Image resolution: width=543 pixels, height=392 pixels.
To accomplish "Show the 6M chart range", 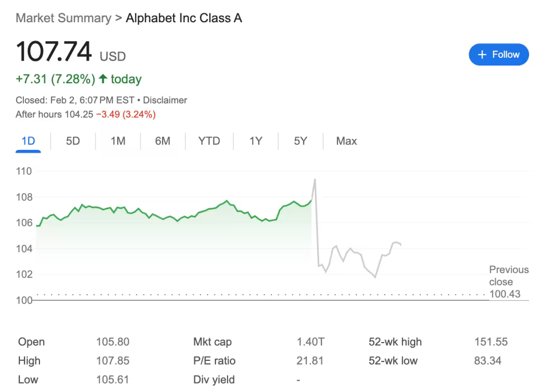I will pyautogui.click(x=163, y=141).
